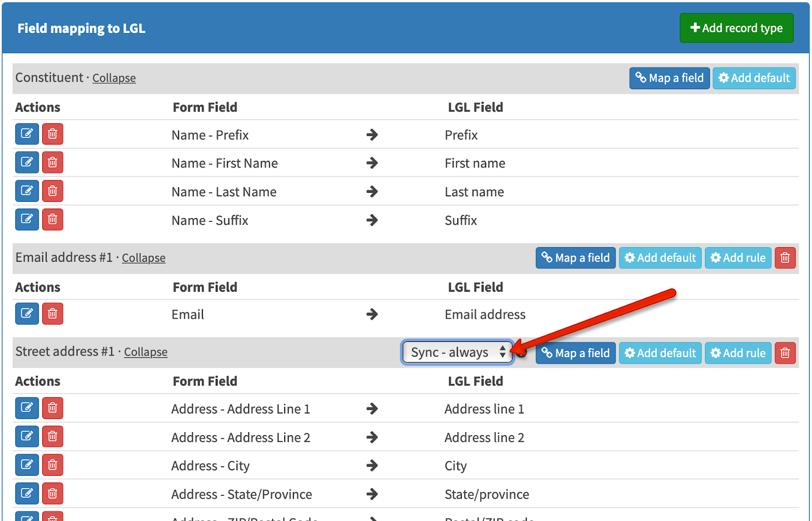The height and width of the screenshot is (521, 812).
Task: Map a field for Constituent
Action: [669, 78]
